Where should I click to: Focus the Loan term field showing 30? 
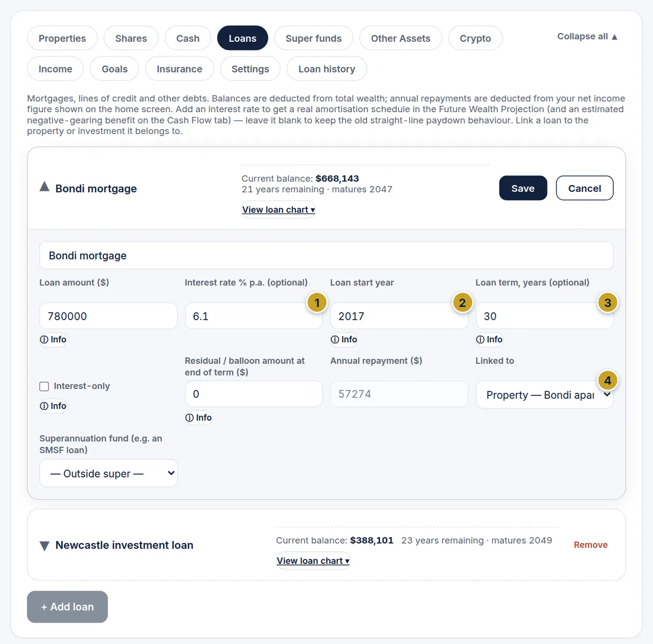pyautogui.click(x=544, y=316)
